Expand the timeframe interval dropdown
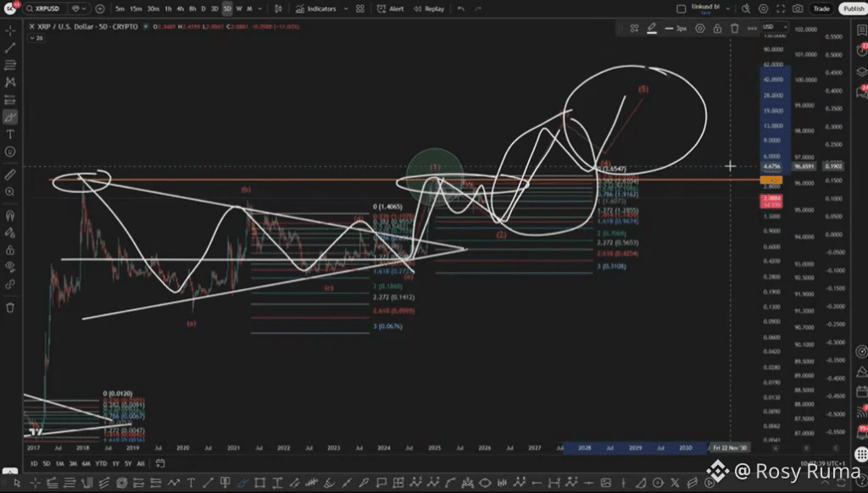This screenshot has height=493, width=868. [259, 8]
